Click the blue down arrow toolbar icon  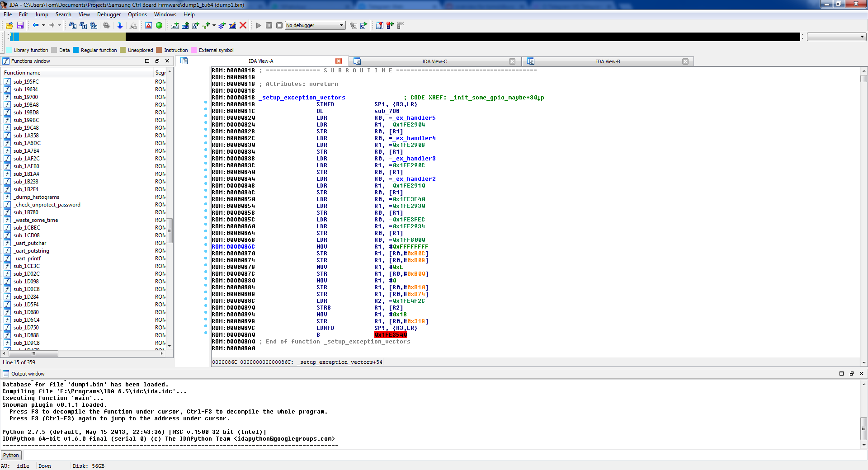coord(120,25)
